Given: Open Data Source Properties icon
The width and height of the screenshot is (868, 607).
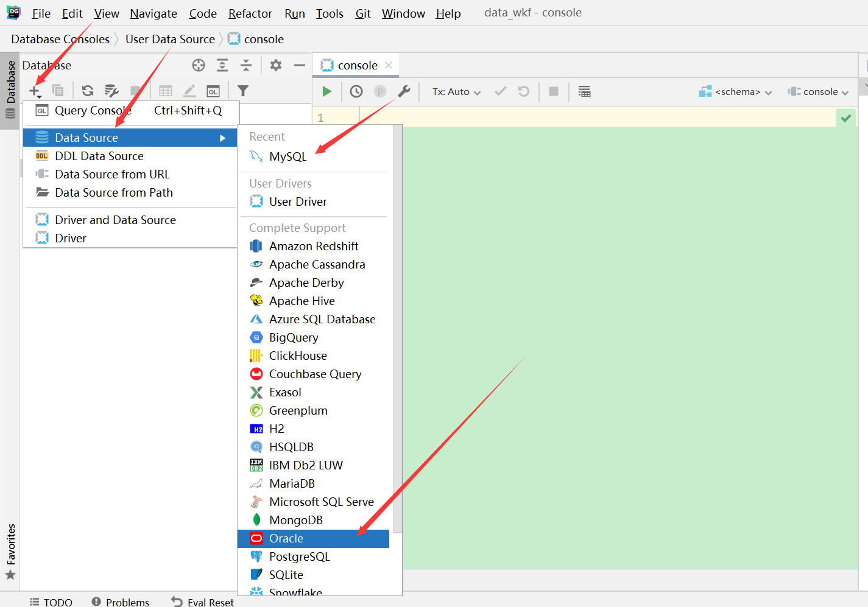Looking at the screenshot, I should pos(111,91).
